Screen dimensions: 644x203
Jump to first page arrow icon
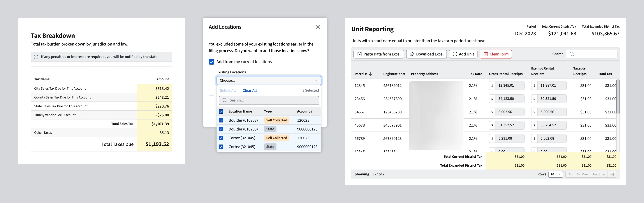pyautogui.click(x=569, y=174)
